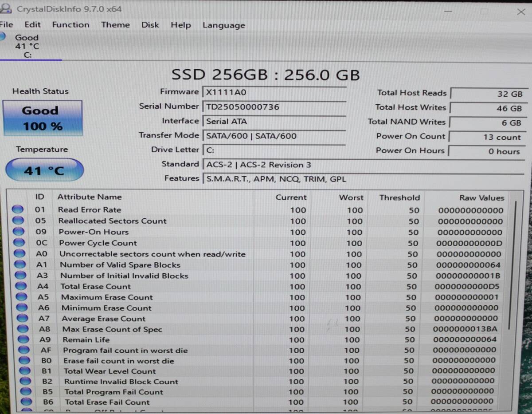Image resolution: width=532 pixels, height=414 pixels.
Task: Select the Good 41 °C C: disk tab
Action: [27, 46]
